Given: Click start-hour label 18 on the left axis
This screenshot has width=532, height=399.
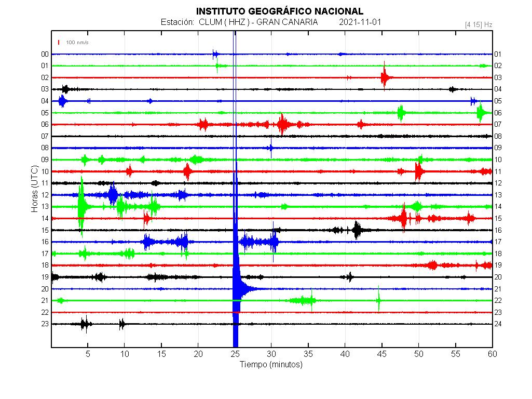Looking at the screenshot, I should (x=45, y=265).
